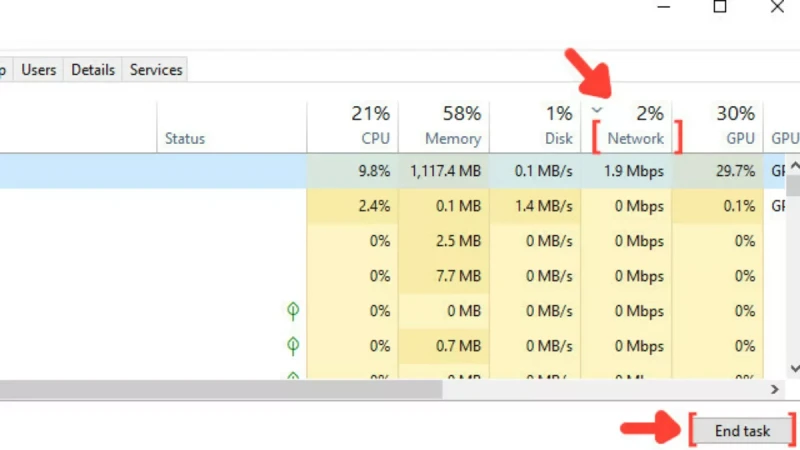Click the End task button

pos(742,431)
